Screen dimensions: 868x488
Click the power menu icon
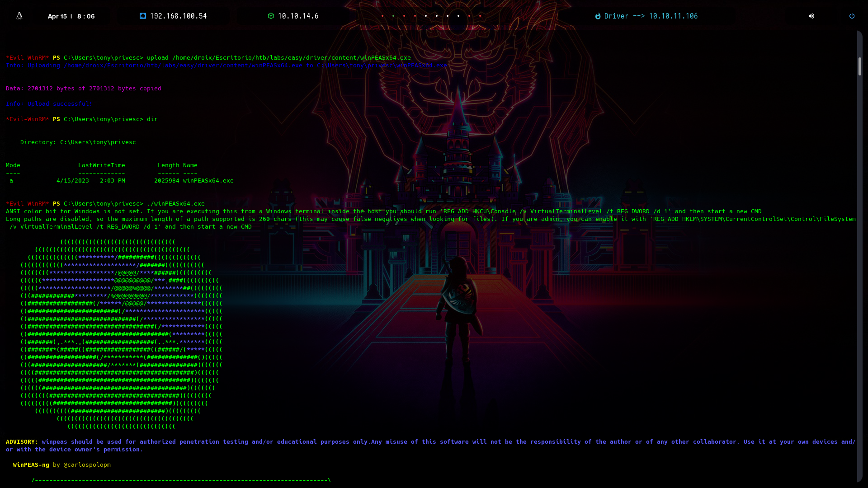pyautogui.click(x=852, y=16)
